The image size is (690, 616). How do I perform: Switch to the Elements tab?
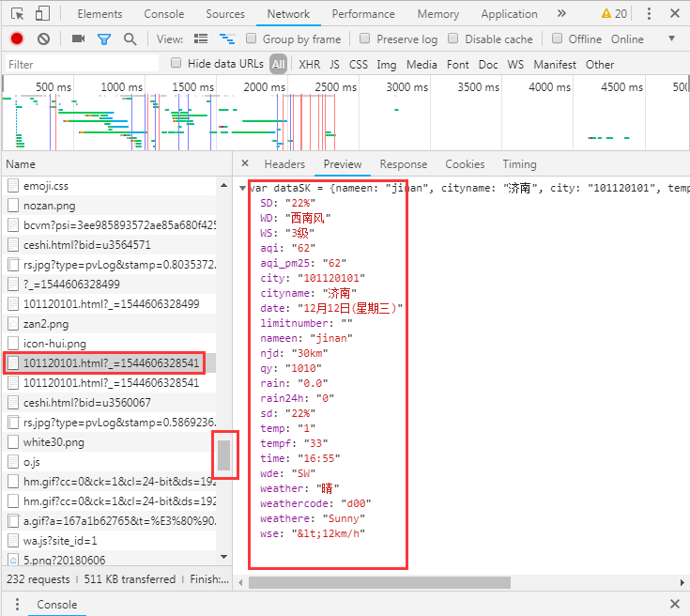tap(100, 14)
